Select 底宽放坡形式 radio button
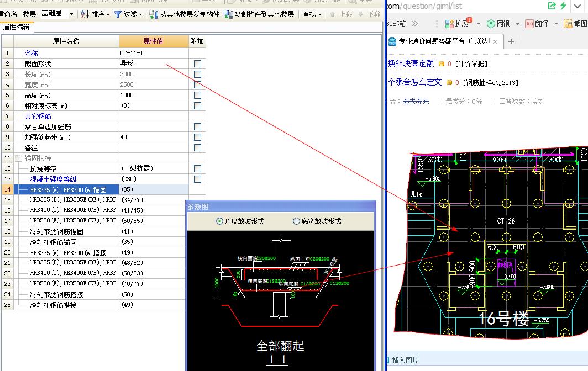Image resolution: width=588 pixels, height=371 pixels. (x=296, y=221)
